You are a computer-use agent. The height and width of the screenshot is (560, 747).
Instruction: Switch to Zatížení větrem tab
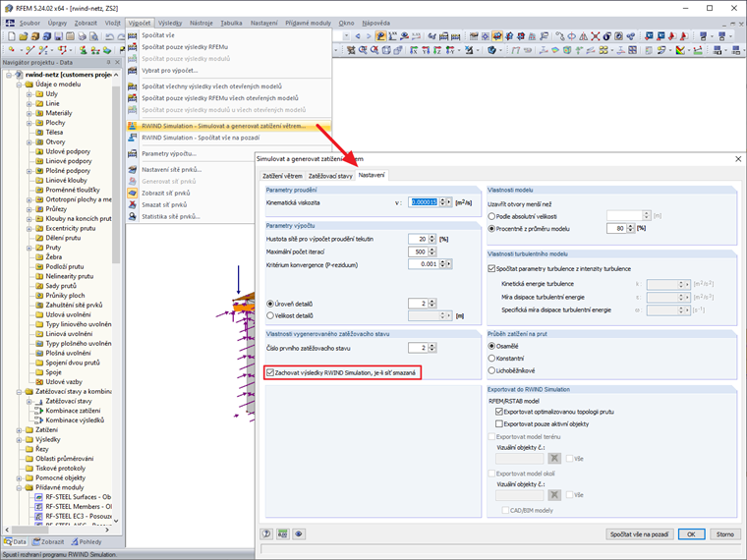(282, 176)
